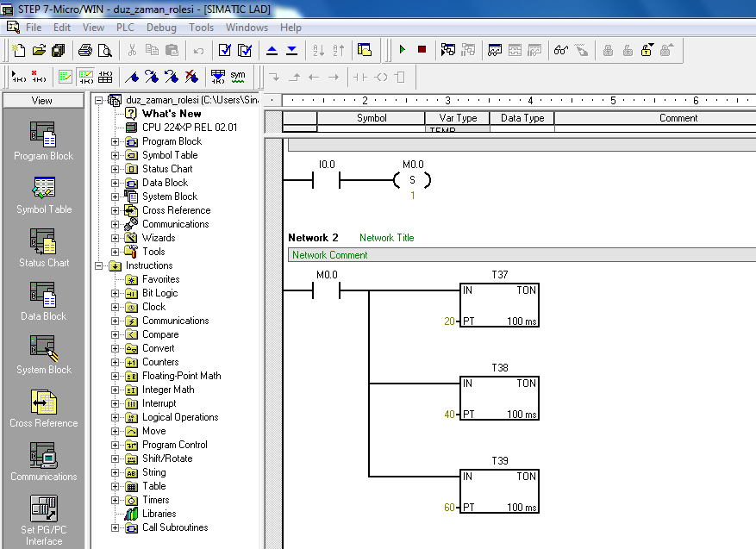Click the View header button of navigation bar
This screenshot has height=549, width=756.
tap(43, 100)
